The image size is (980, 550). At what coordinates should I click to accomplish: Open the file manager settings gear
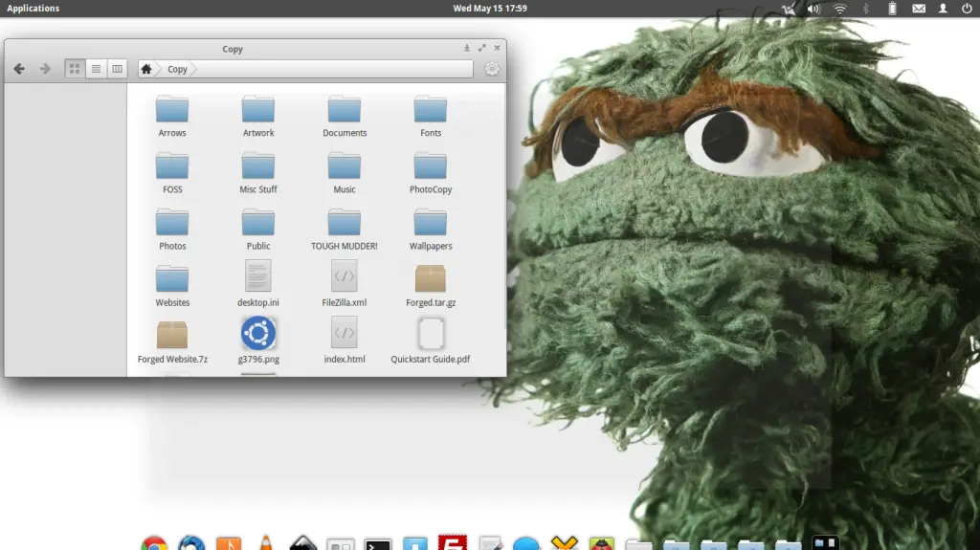tap(492, 69)
